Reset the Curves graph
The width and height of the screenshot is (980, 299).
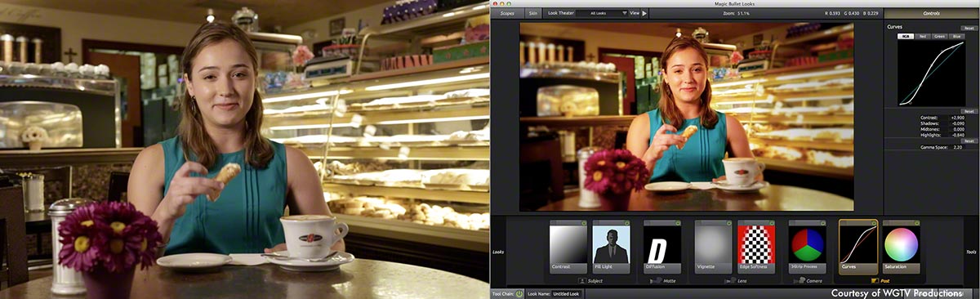click(x=969, y=29)
